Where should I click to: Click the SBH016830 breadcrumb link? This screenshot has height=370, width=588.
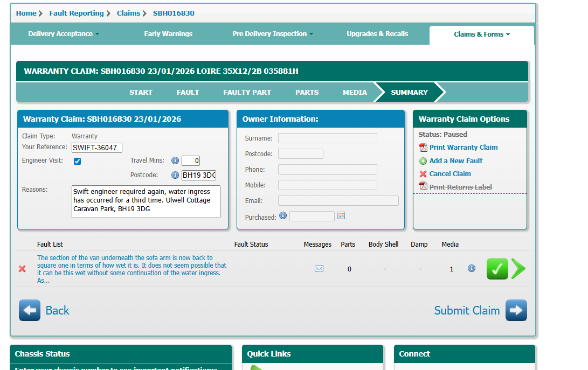174,13
